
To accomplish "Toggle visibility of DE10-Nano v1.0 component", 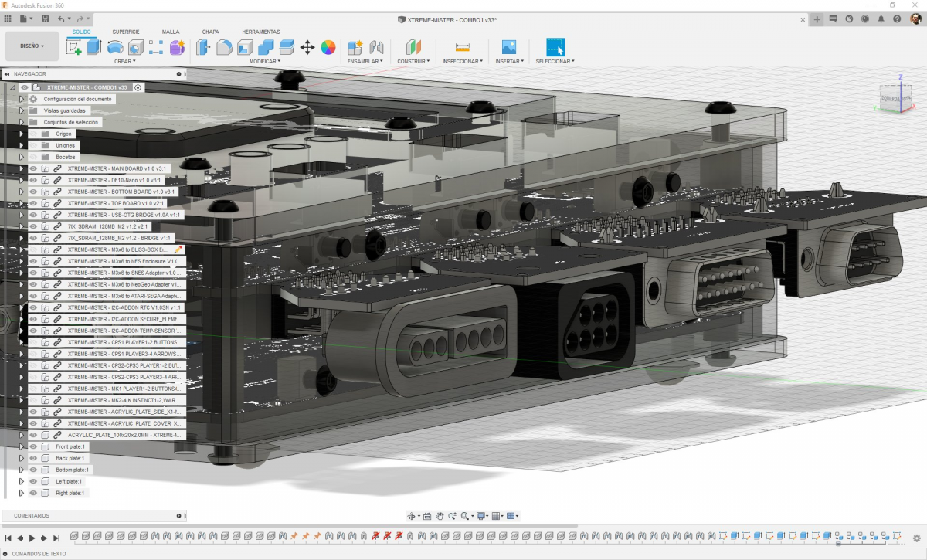I will (33, 180).
